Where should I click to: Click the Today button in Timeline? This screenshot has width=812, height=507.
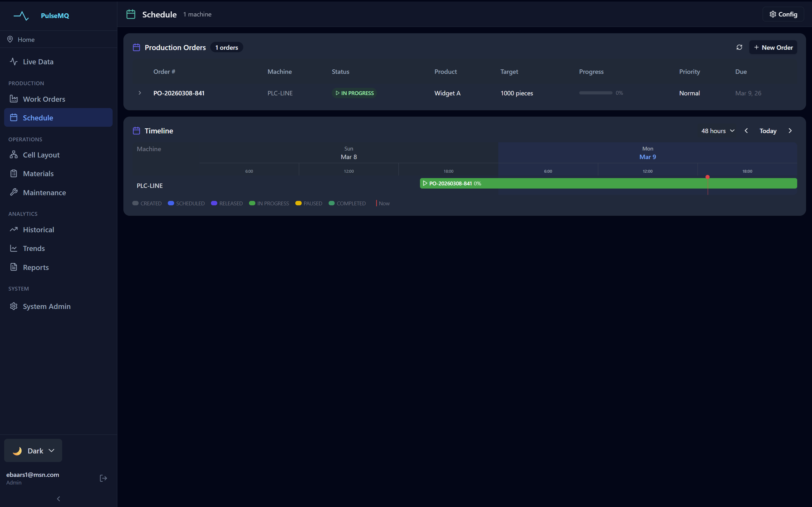768,131
